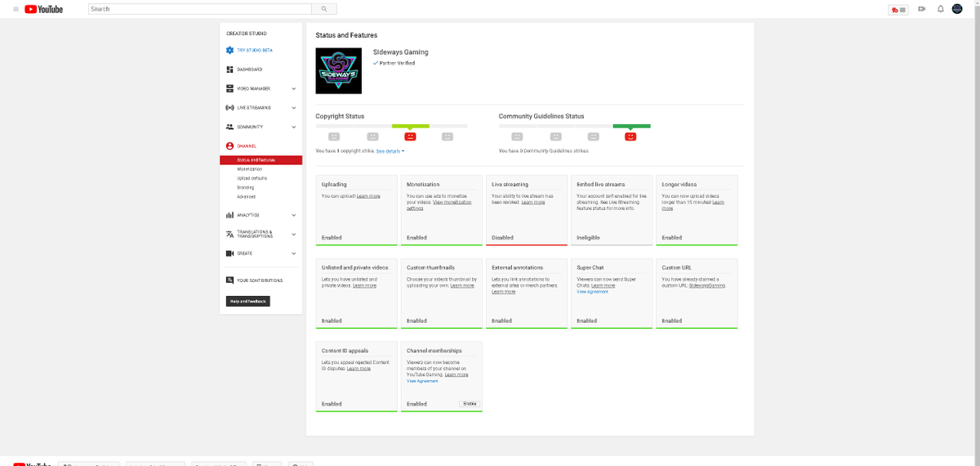
Task: Click Learn more in Custom thumbnails card
Action: (x=462, y=285)
